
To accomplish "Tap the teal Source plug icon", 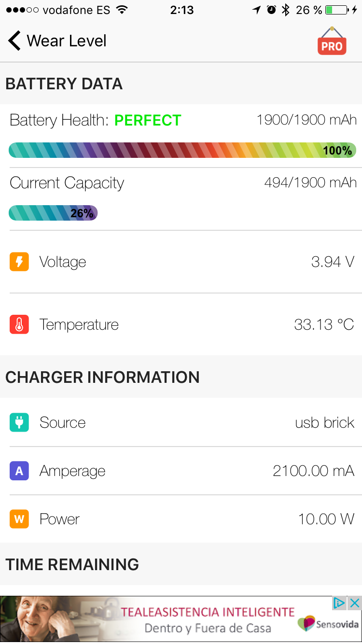I will coord(19,422).
